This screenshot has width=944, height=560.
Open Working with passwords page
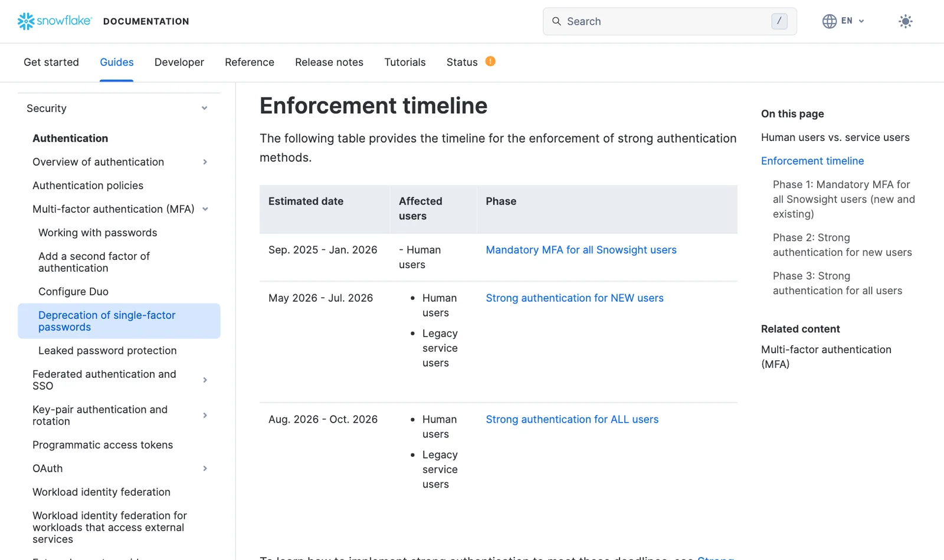98,233
